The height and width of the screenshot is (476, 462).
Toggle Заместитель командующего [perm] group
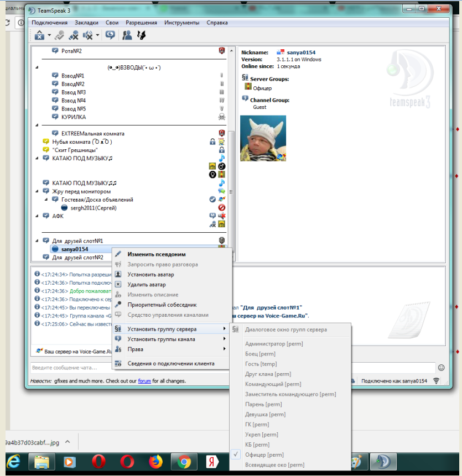coord(290,394)
